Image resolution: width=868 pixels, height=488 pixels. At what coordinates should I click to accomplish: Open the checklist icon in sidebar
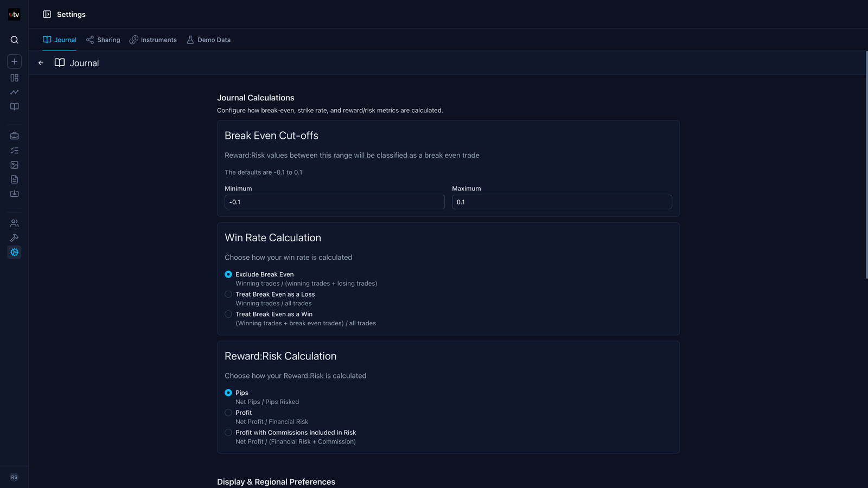[15, 151]
